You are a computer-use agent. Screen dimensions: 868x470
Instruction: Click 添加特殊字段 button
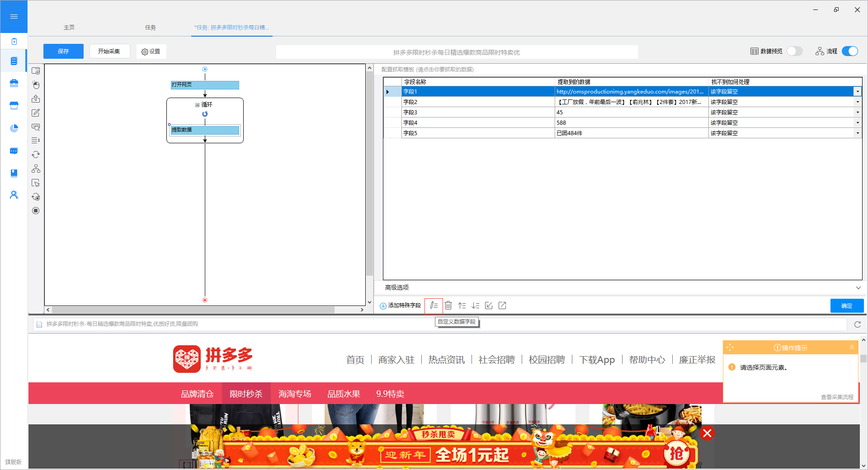coord(401,306)
